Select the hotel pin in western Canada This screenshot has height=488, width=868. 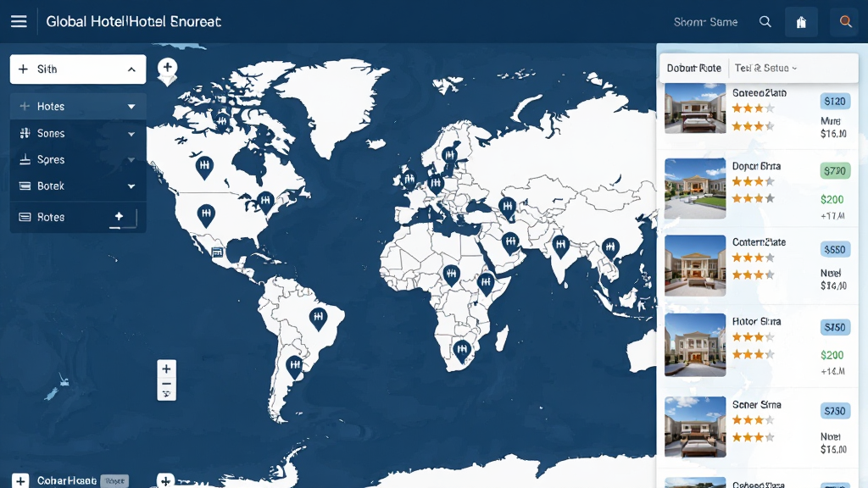(205, 167)
